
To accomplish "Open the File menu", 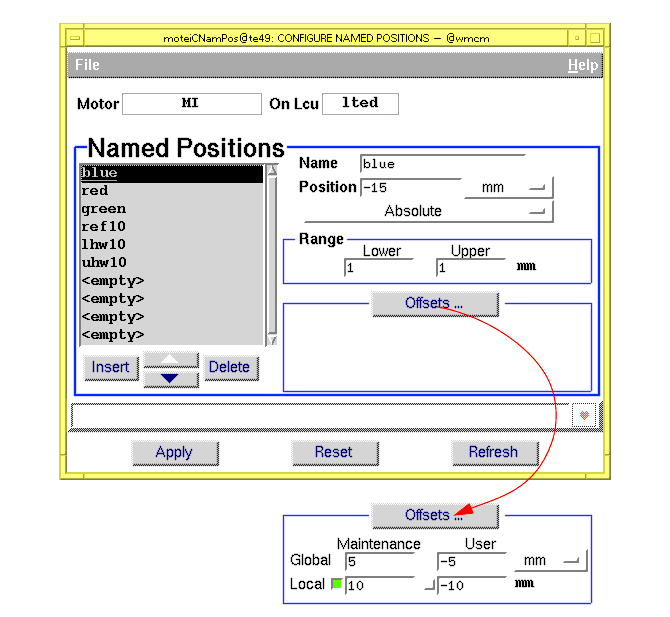I will tap(87, 65).
